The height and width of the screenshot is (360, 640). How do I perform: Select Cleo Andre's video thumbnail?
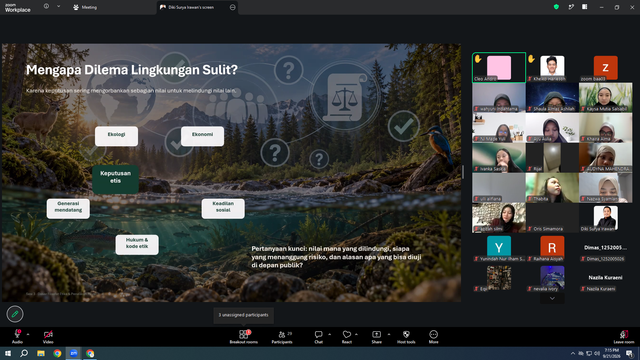[x=499, y=67]
